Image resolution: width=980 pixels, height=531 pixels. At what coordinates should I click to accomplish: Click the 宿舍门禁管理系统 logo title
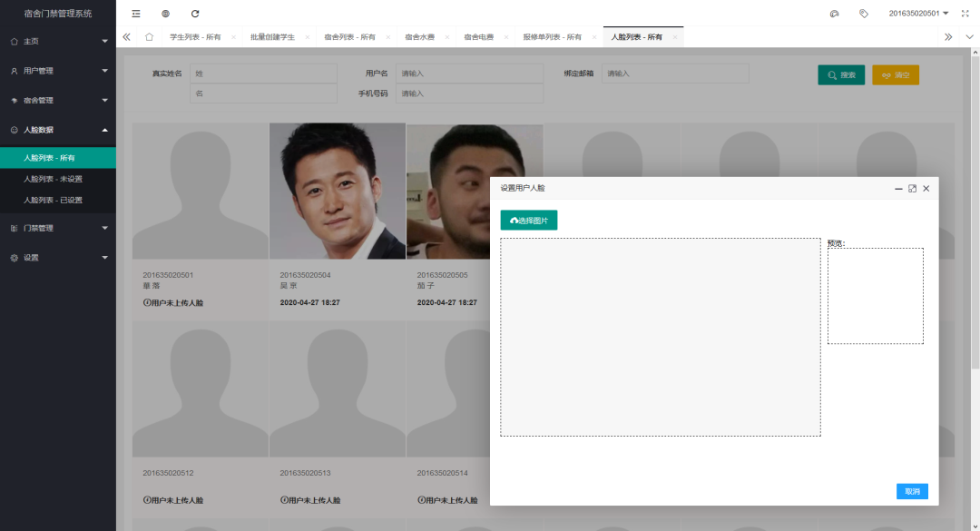[x=58, y=14]
